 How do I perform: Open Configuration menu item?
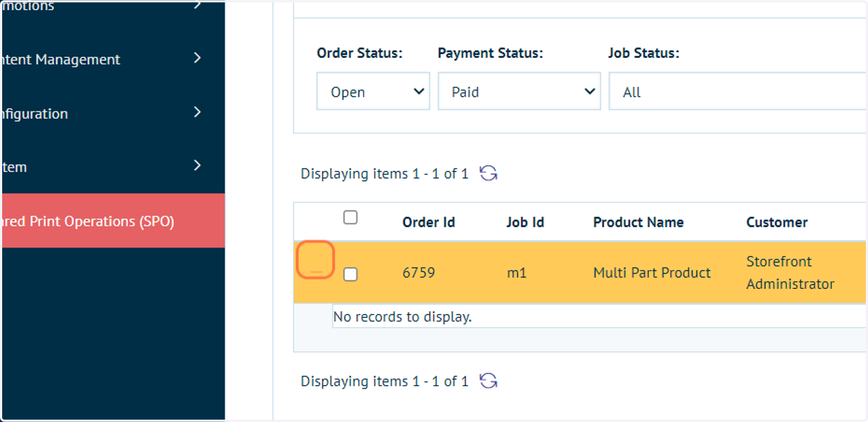point(113,114)
